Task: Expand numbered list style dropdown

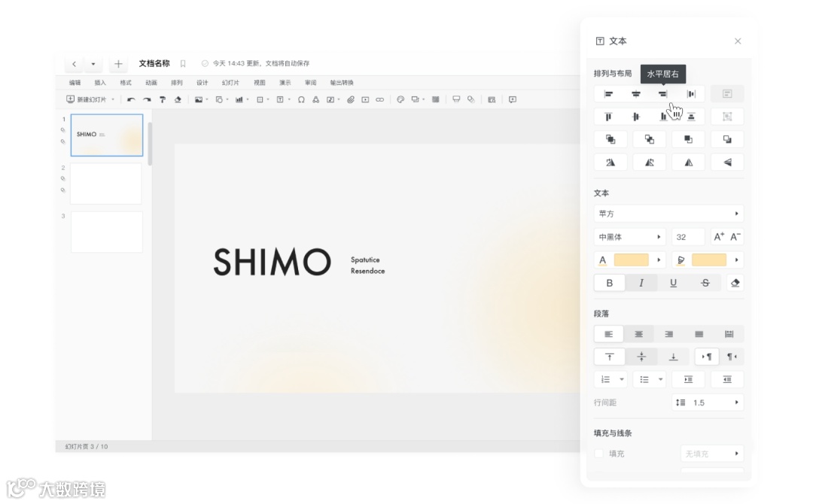Action: click(x=621, y=380)
